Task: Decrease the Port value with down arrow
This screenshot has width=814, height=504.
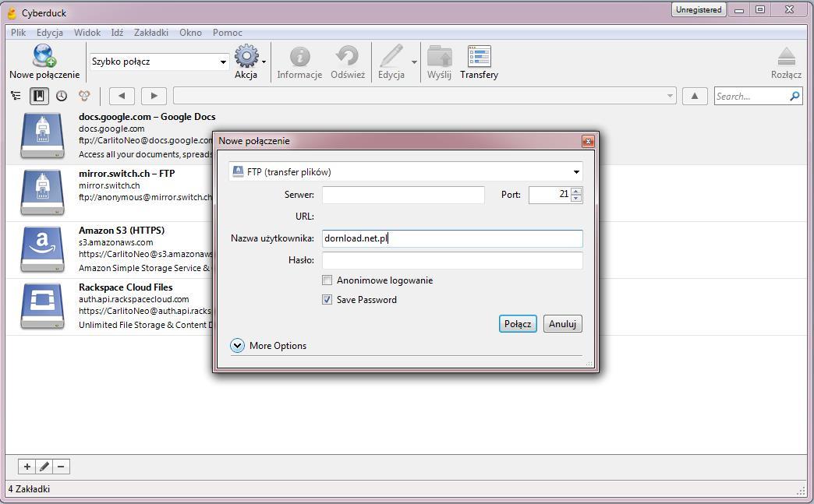Action: [576, 199]
